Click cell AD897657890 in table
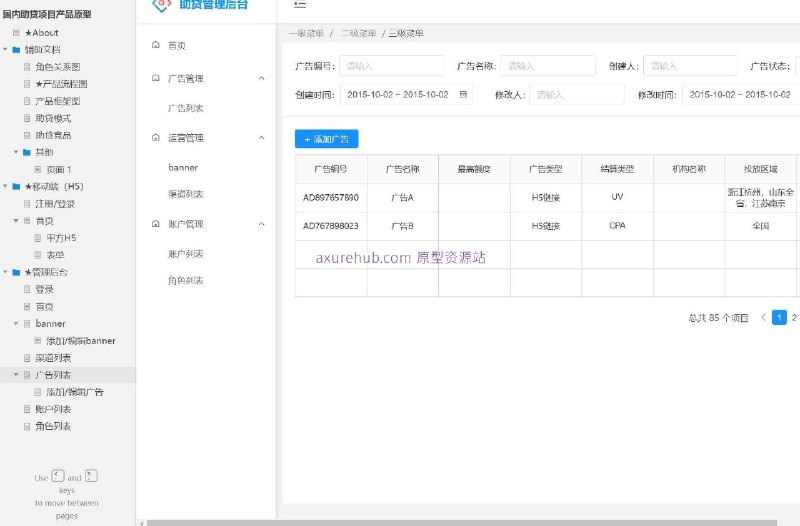 [331, 197]
